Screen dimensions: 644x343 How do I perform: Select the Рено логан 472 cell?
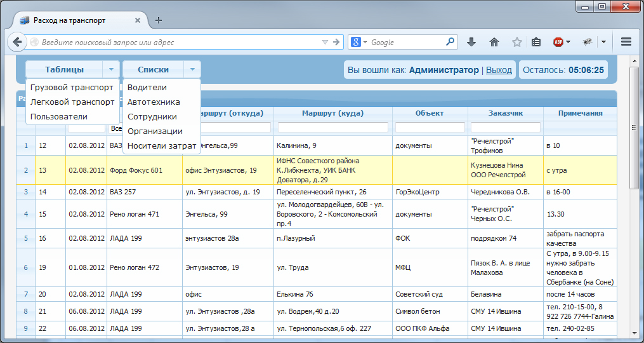click(145, 268)
